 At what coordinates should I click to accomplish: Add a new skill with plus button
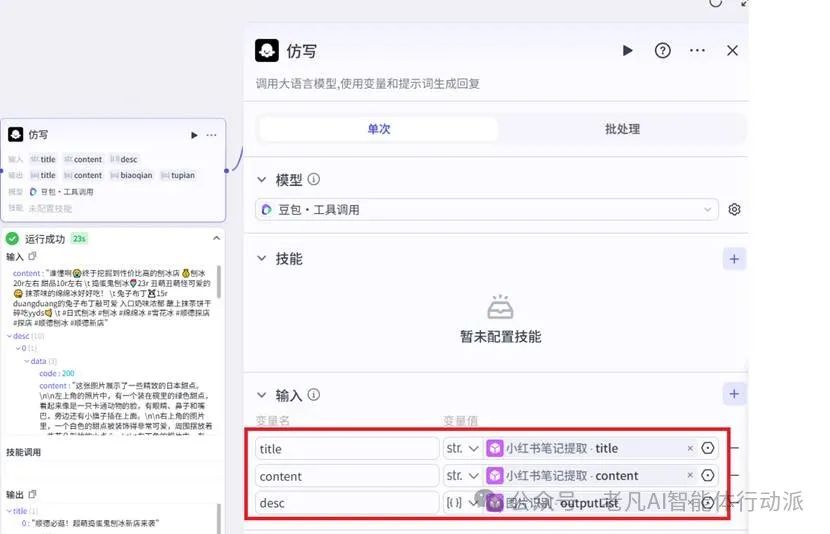(x=734, y=259)
